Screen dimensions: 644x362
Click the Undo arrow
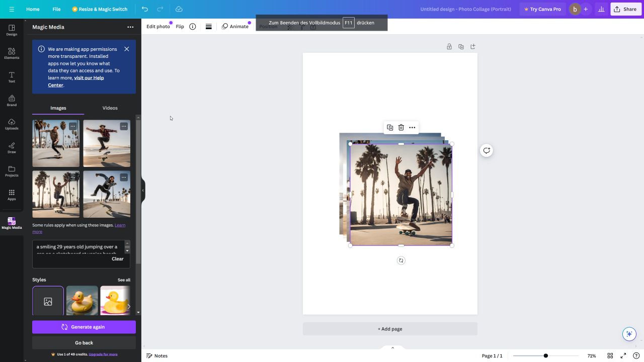[x=145, y=9]
